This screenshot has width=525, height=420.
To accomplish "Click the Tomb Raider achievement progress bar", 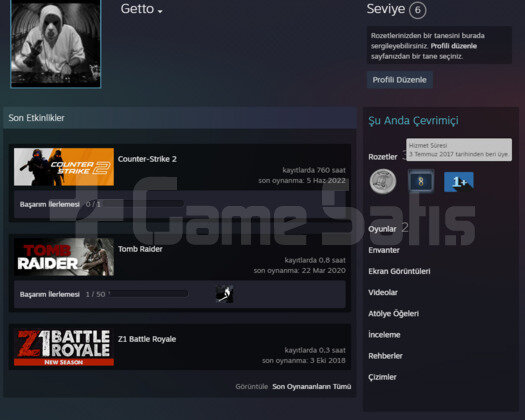I will (148, 294).
